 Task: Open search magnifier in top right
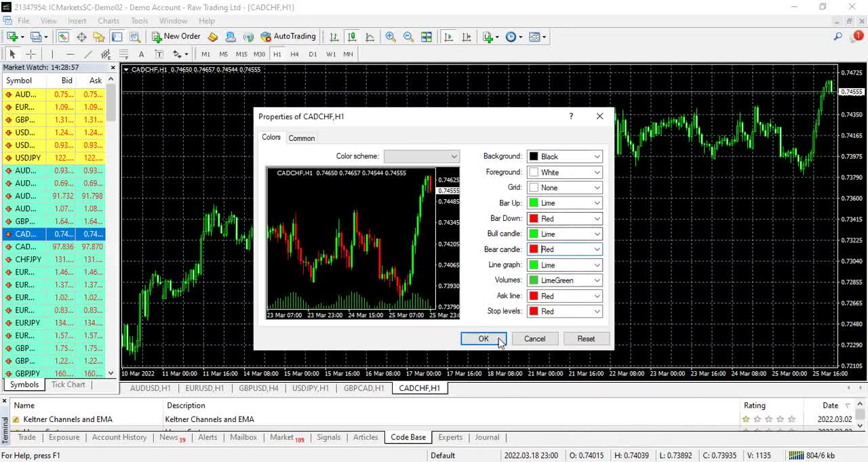pos(838,37)
